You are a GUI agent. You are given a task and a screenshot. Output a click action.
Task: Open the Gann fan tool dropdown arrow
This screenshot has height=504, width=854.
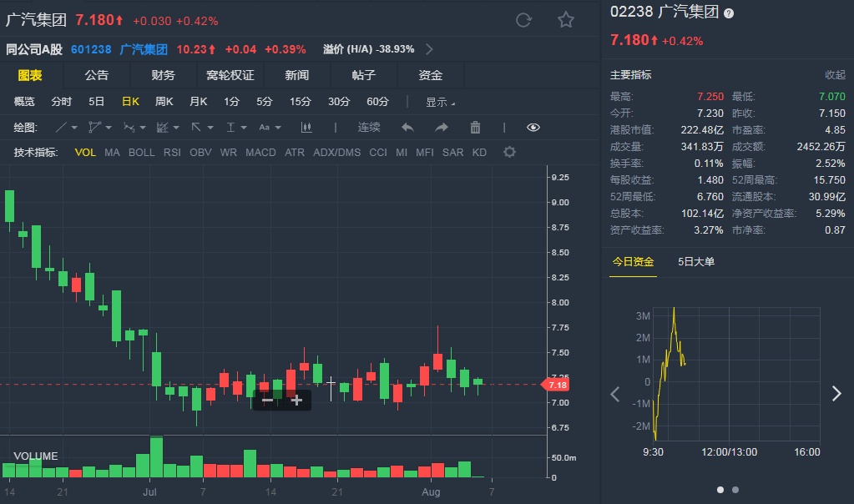(176, 128)
